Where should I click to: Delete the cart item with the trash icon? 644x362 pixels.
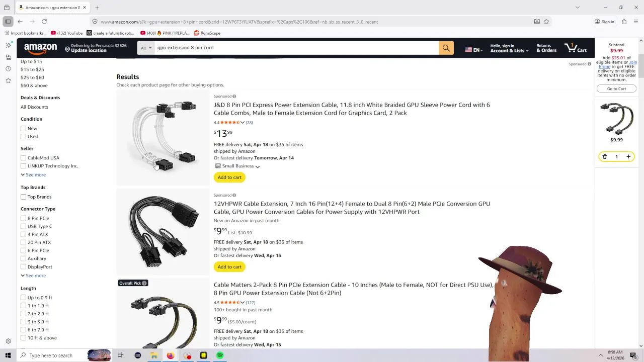pyautogui.click(x=605, y=157)
